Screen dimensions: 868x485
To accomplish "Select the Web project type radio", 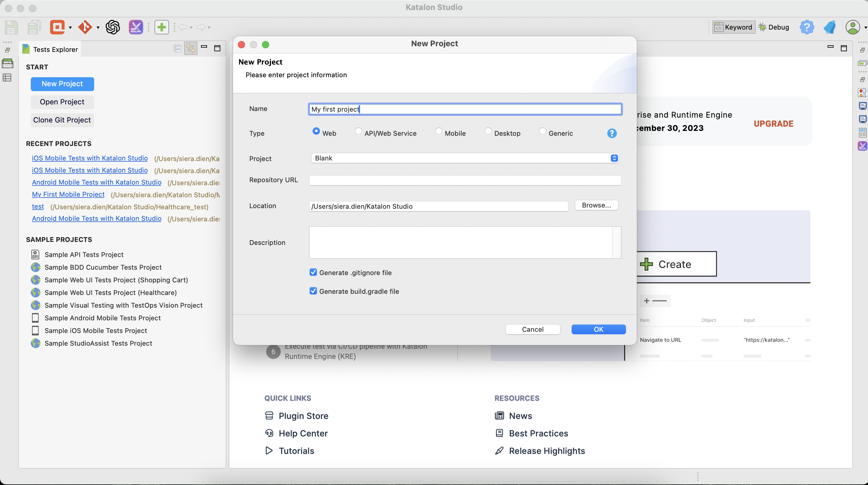I will point(316,131).
